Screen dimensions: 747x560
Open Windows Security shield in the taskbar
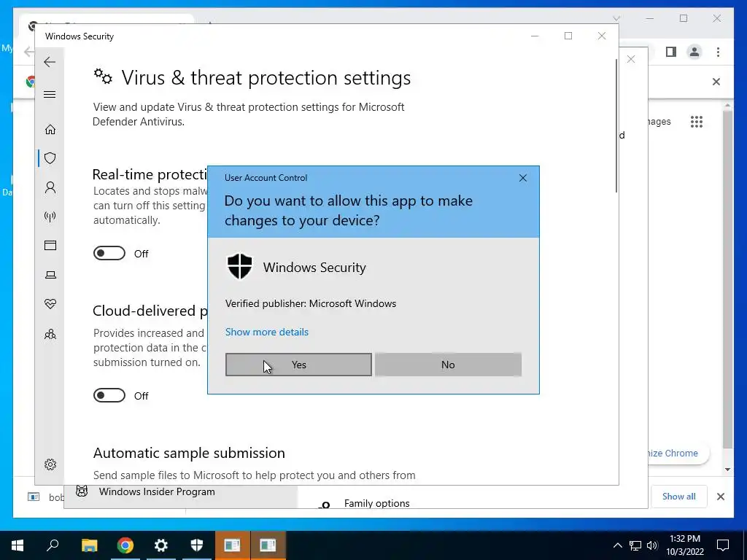pos(197,545)
